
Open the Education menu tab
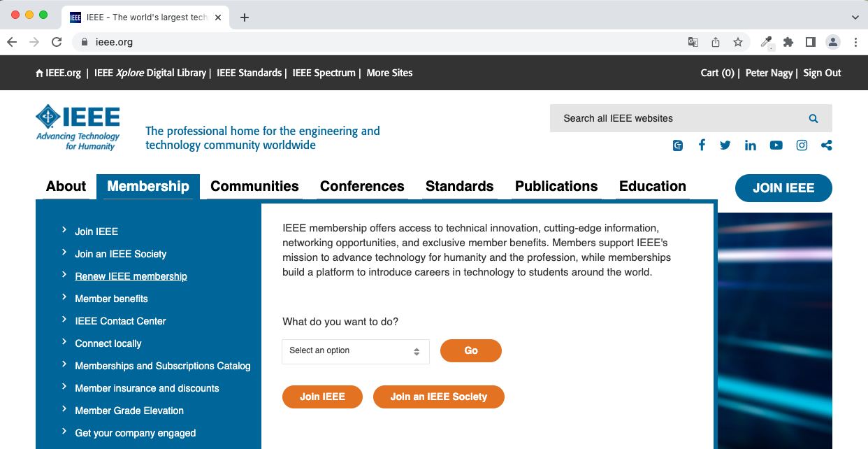coord(653,186)
